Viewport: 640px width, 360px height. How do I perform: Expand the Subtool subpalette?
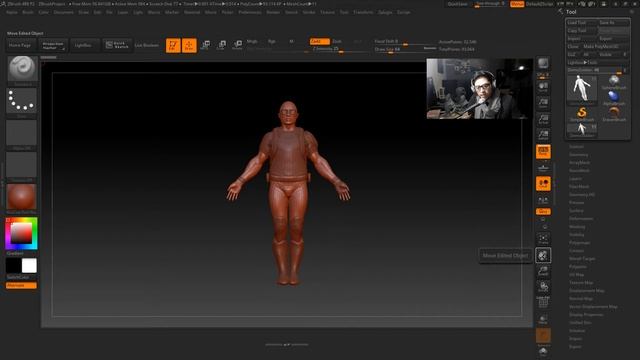pyautogui.click(x=576, y=147)
